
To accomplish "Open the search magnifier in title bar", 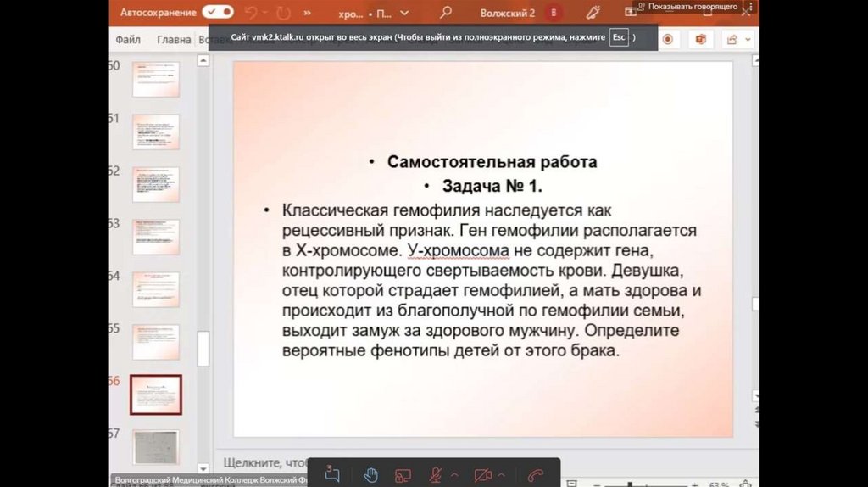I will pos(445,13).
